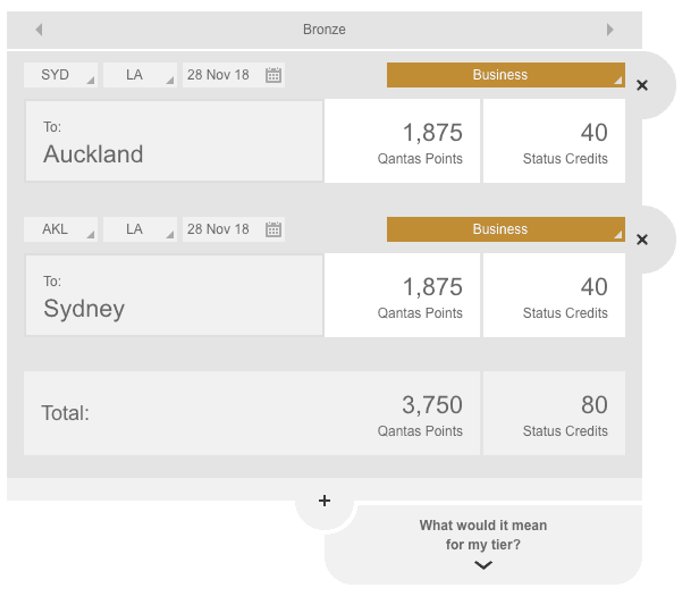Click 28 Nov 18 date in second flight
Image resolution: width=700 pixels, height=614 pixels.
coord(218,229)
